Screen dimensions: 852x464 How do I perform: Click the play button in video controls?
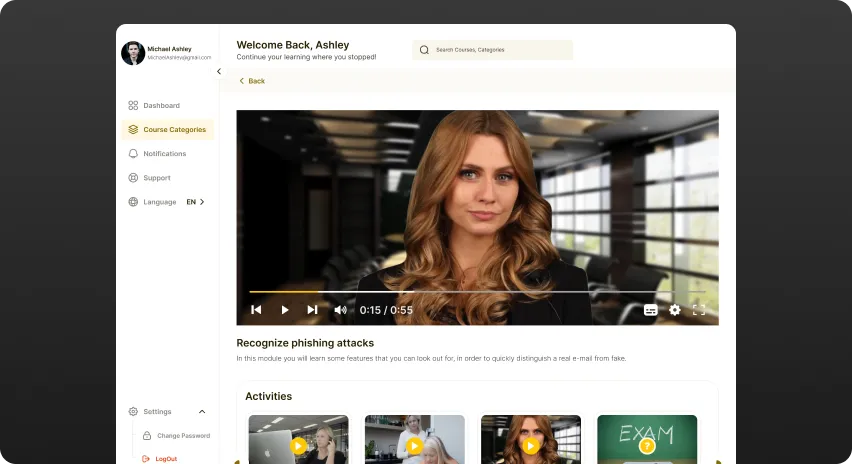pyautogui.click(x=285, y=310)
